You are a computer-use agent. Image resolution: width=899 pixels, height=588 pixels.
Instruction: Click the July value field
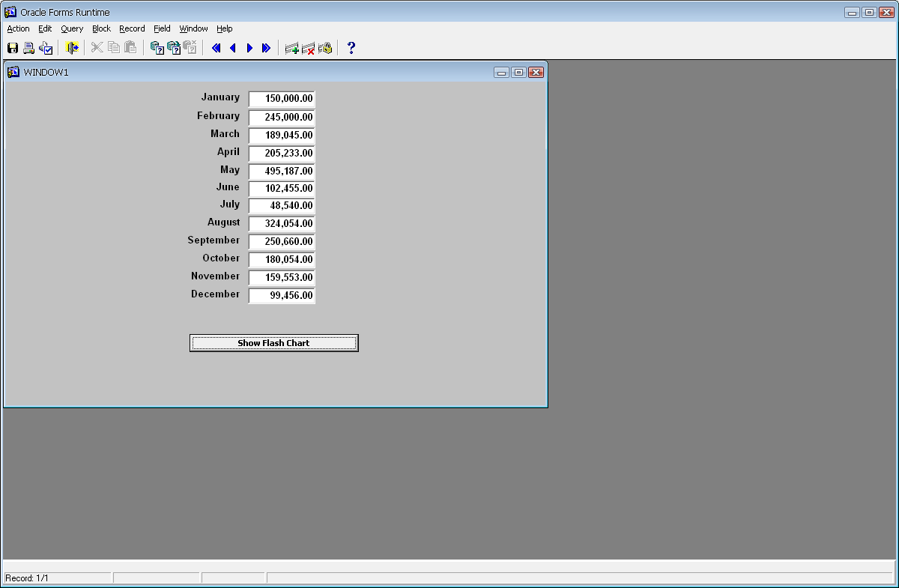[x=282, y=206]
